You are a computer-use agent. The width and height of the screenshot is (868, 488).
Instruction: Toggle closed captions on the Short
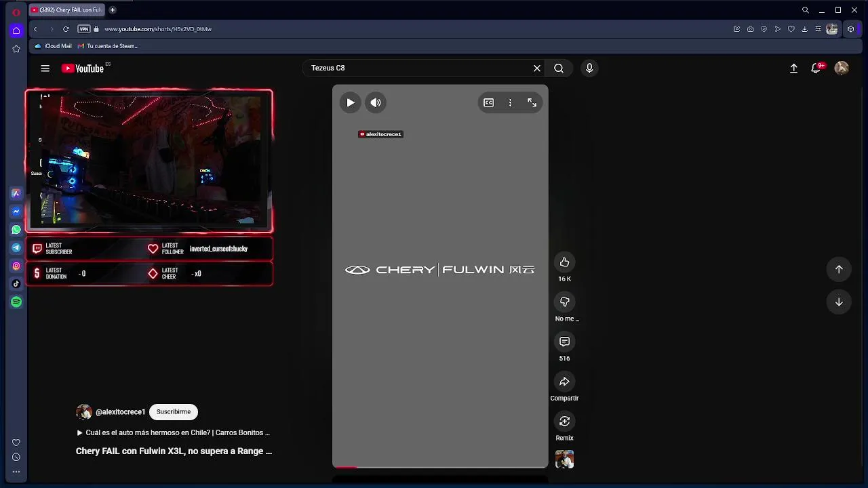coord(489,103)
